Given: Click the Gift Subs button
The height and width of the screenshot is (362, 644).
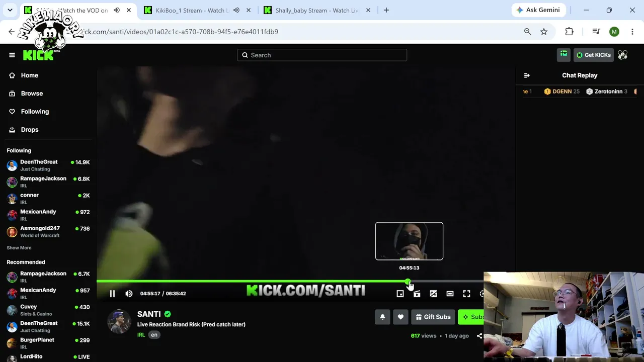Looking at the screenshot, I should pyautogui.click(x=433, y=317).
